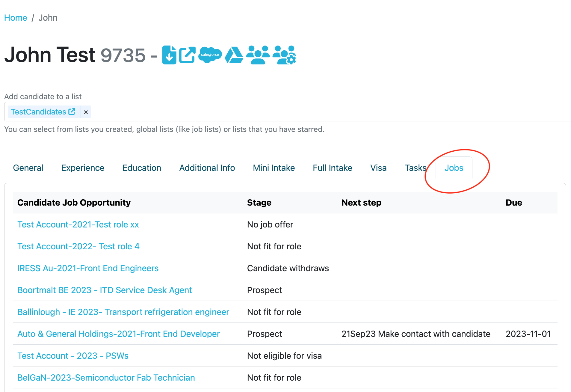Click the Add candidate to a list field
The height and width of the screenshot is (392, 571).
click(x=240, y=111)
